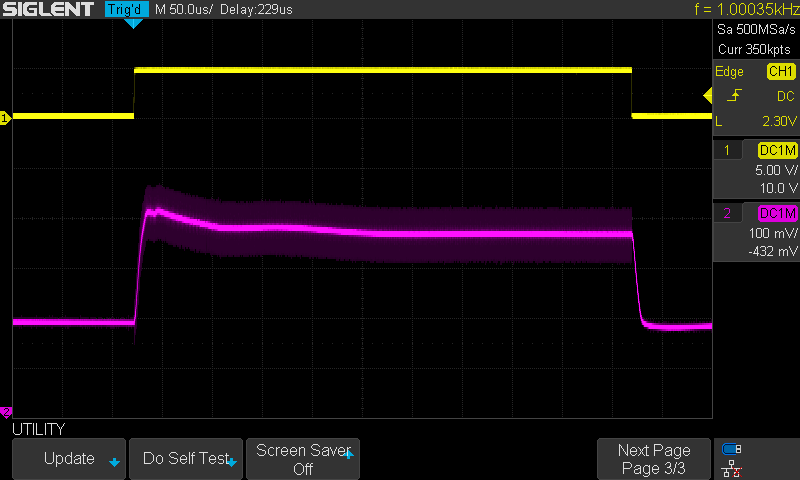
Task: Select the rising edge slope icon
Action: click(734, 95)
